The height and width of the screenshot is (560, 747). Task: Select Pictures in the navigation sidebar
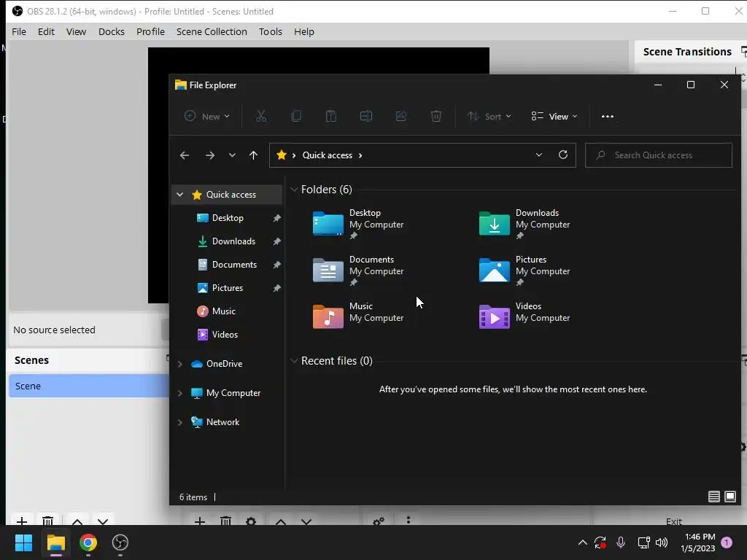[x=227, y=288]
